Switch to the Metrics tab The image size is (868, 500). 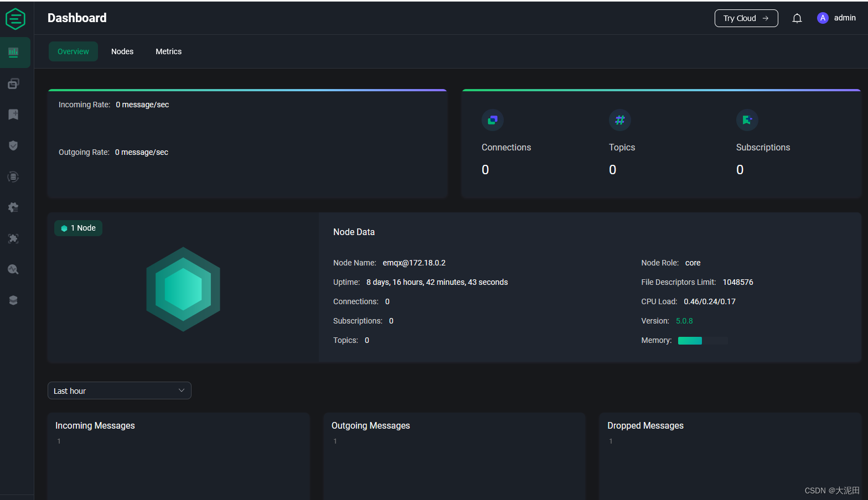tap(169, 51)
